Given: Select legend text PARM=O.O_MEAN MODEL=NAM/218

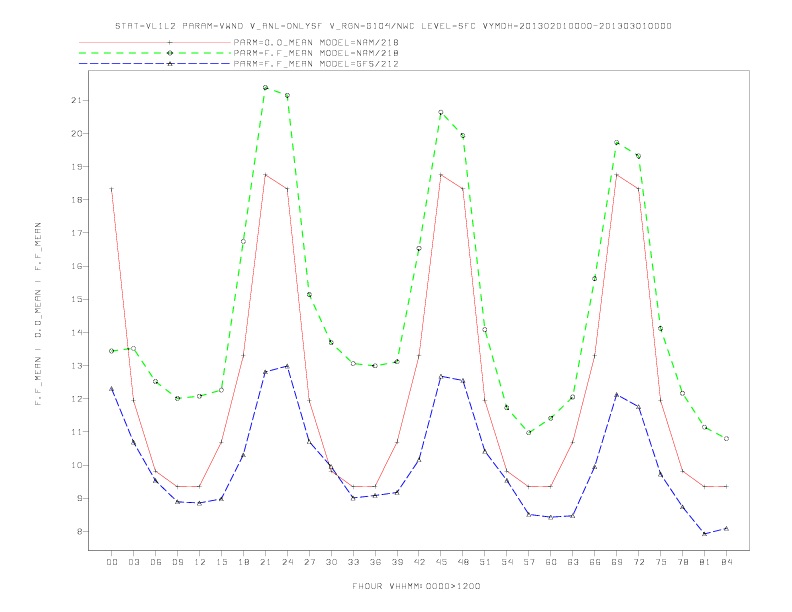Looking at the screenshot, I should tap(316, 42).
